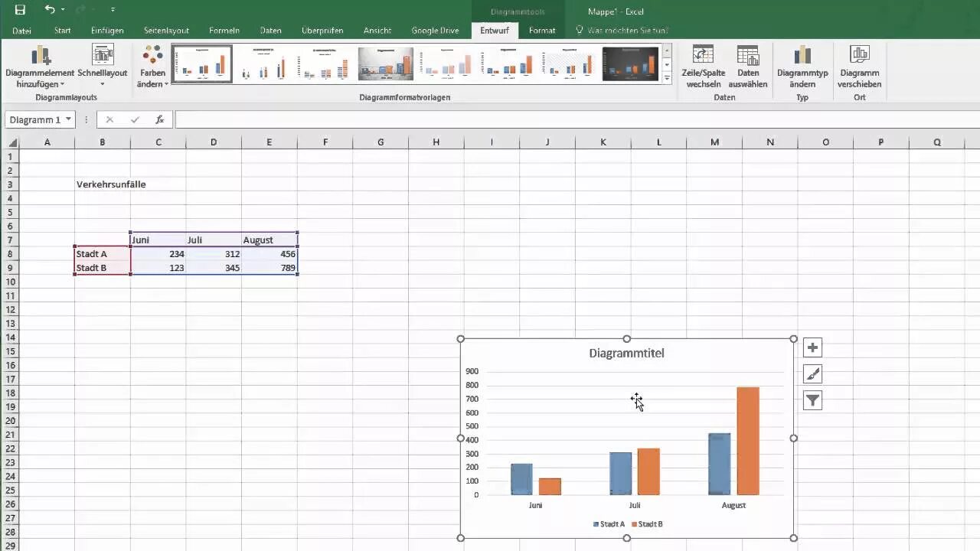Open the Schnelllayout gallery
This screenshot has width=980, height=551.
click(102, 67)
